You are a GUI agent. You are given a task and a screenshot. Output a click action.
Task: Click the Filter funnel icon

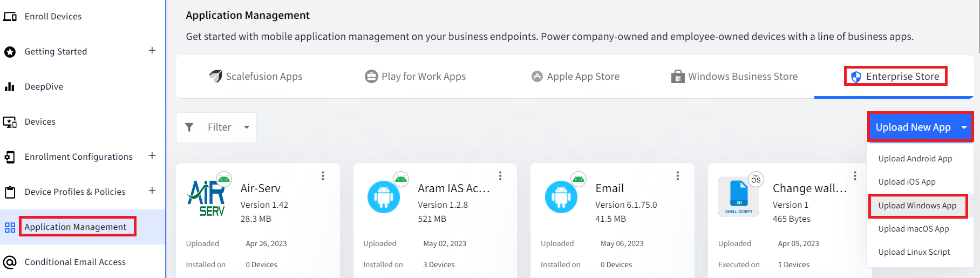pos(189,127)
